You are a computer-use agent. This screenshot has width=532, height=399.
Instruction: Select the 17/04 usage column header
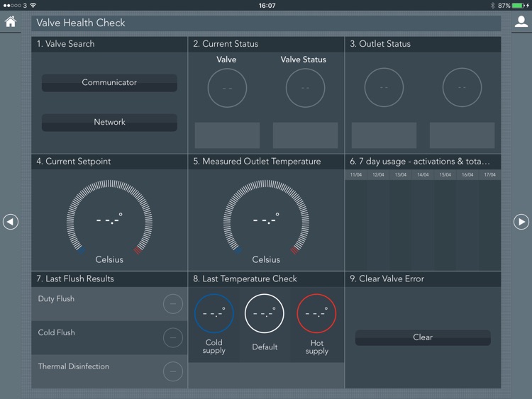(489, 174)
